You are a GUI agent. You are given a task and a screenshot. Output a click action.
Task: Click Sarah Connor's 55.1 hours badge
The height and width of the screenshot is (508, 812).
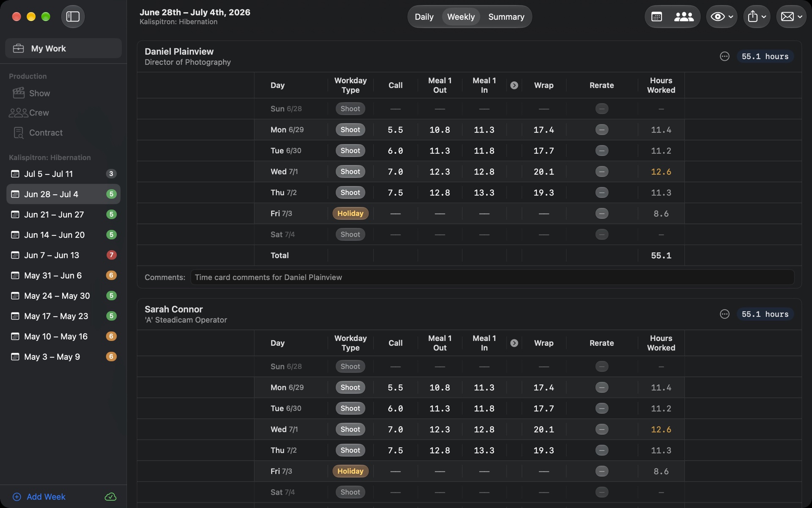click(x=765, y=314)
